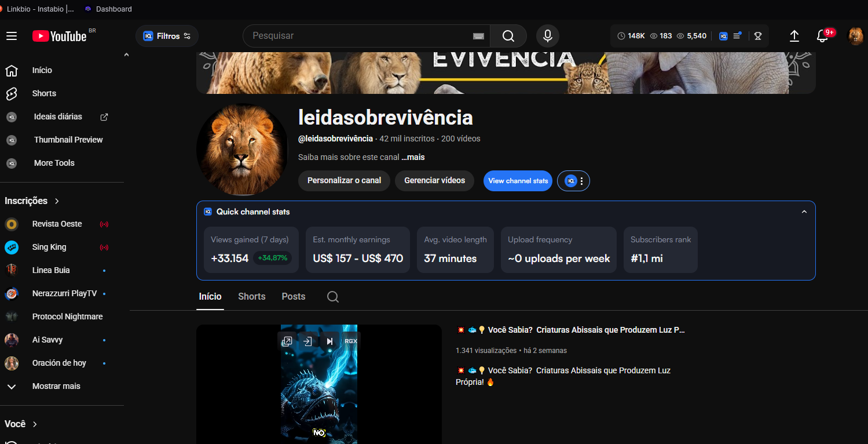
Task: Collapse the sidebar section with the up caret
Action: coord(126,54)
